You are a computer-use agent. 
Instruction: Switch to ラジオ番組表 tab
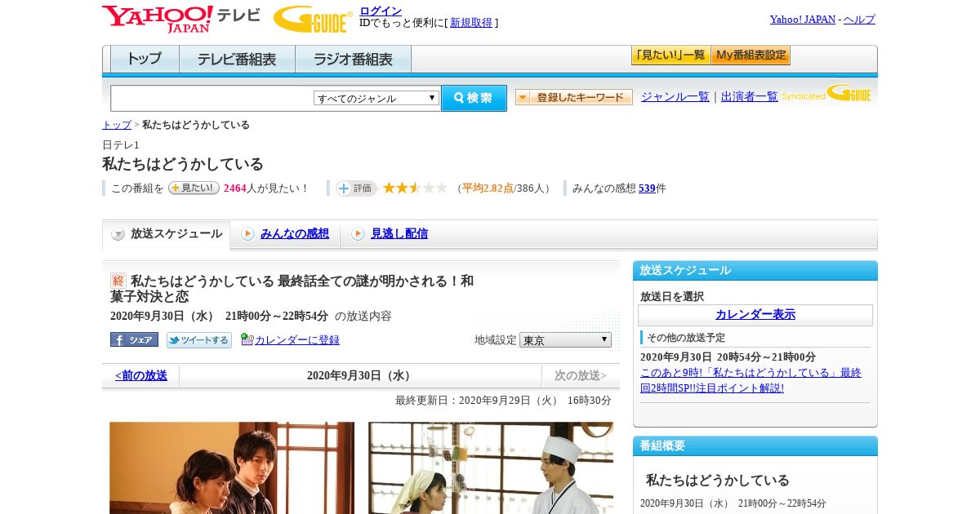click(353, 60)
